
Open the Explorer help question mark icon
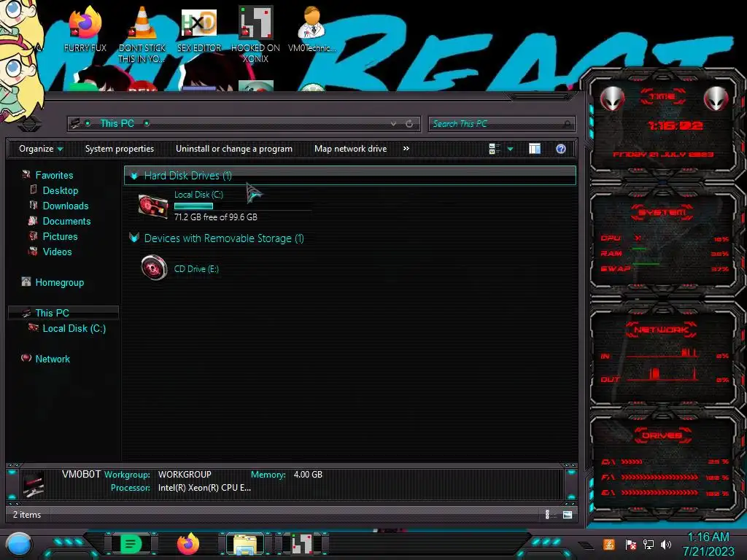(561, 149)
